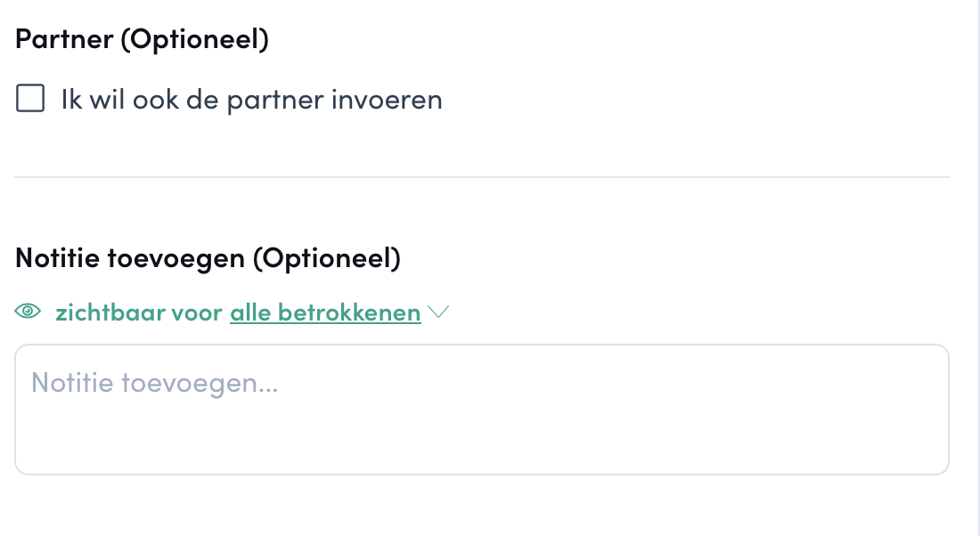Click the green eye icon before zichtbaar
The image size is (980, 536).
29,311
